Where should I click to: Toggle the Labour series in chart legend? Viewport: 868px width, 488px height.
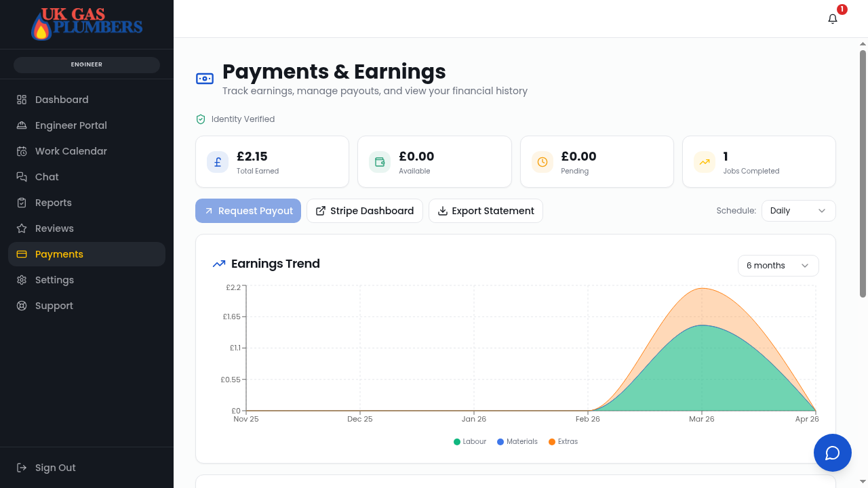(x=470, y=441)
